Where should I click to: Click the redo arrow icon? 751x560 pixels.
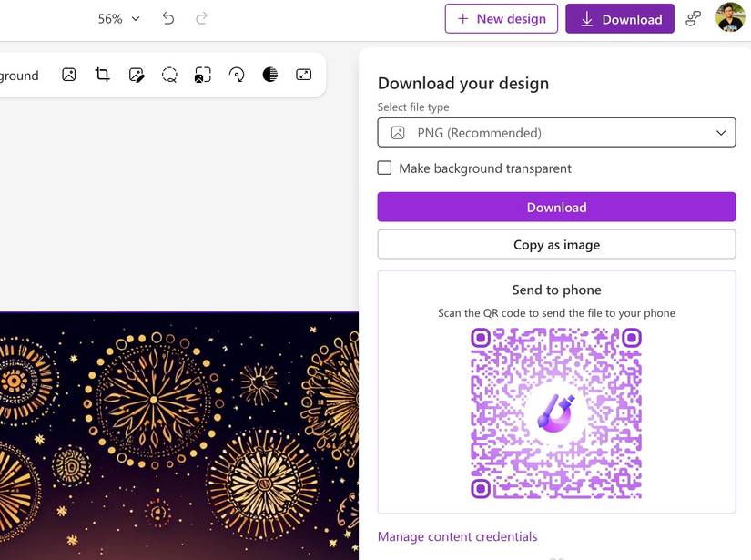202,18
